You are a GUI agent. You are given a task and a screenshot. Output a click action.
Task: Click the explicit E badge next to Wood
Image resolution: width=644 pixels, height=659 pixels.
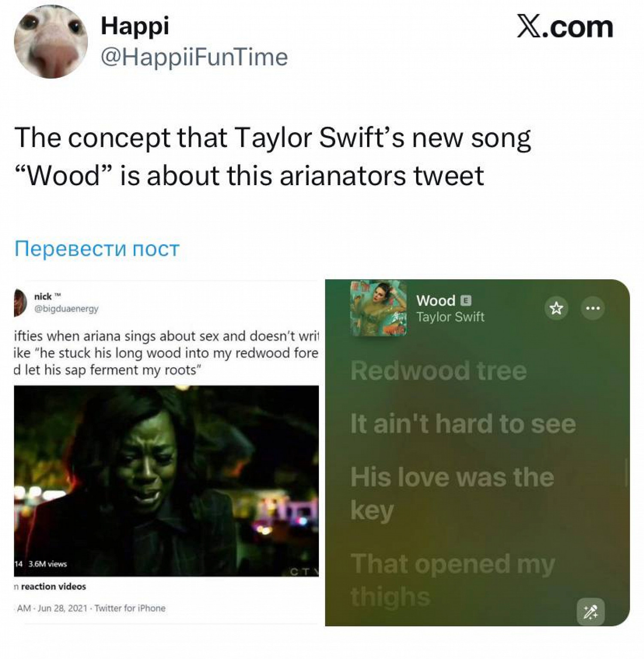point(466,300)
